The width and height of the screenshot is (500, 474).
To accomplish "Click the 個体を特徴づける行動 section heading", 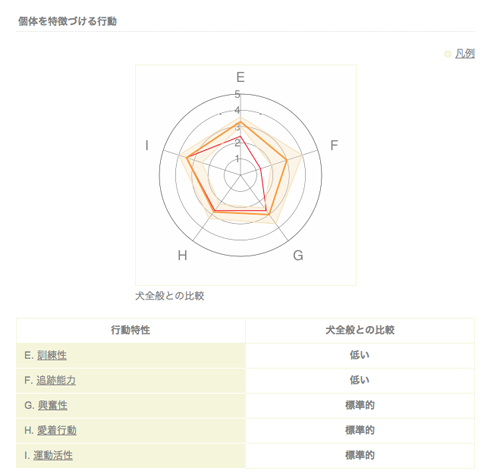I will tap(67, 21).
